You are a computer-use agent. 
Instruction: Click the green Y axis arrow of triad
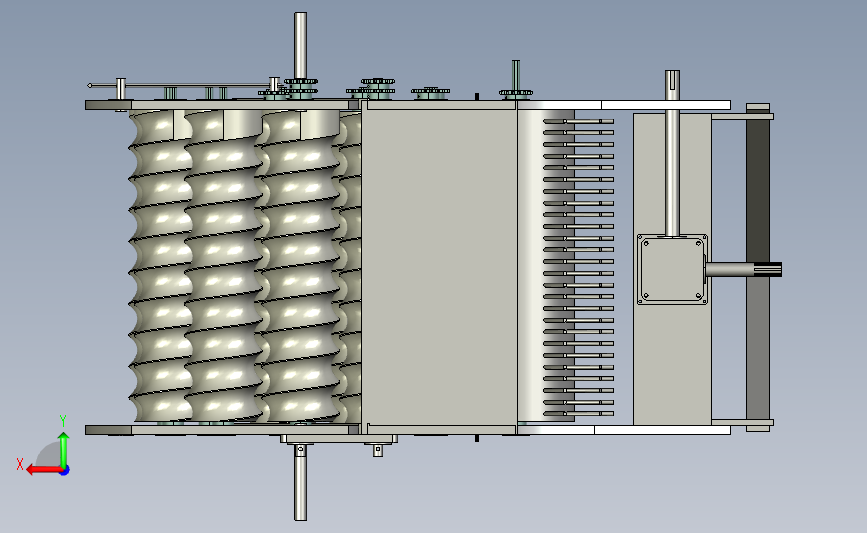coord(64,449)
